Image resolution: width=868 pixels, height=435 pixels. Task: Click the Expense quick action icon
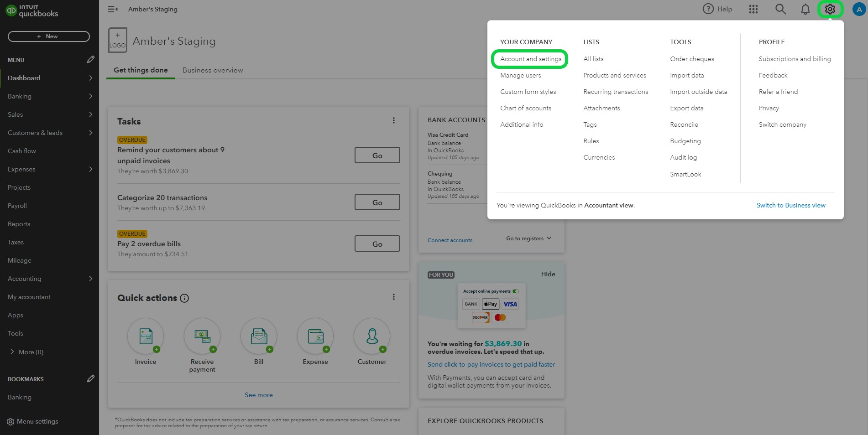[x=315, y=337]
